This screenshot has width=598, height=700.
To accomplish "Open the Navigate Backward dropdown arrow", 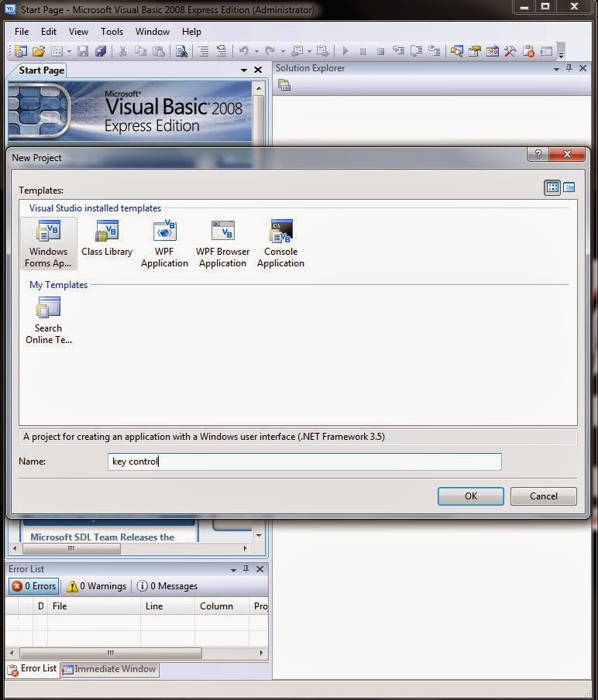I will click(309, 52).
